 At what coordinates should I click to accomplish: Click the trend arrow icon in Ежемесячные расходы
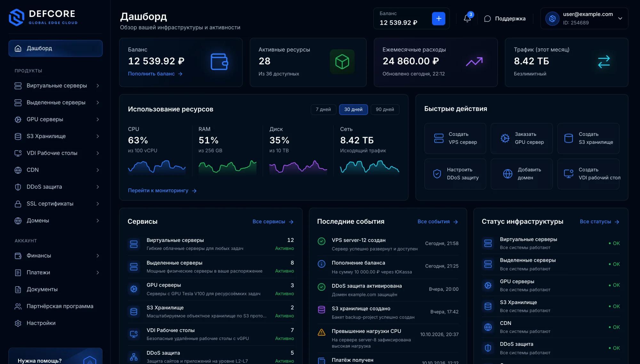(474, 61)
